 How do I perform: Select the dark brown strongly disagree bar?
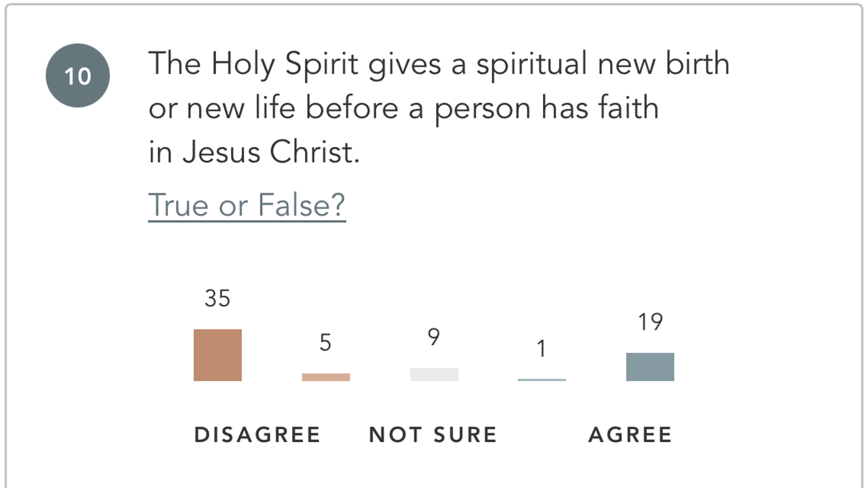[x=217, y=355]
